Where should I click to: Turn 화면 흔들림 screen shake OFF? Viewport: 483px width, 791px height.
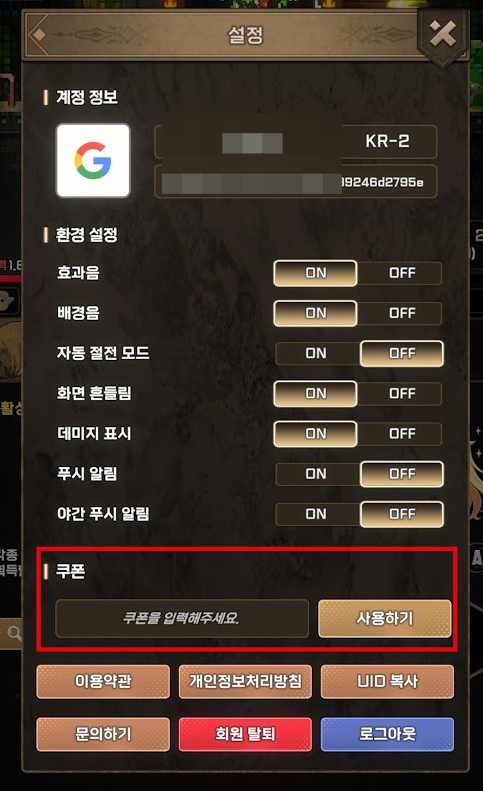tap(402, 393)
